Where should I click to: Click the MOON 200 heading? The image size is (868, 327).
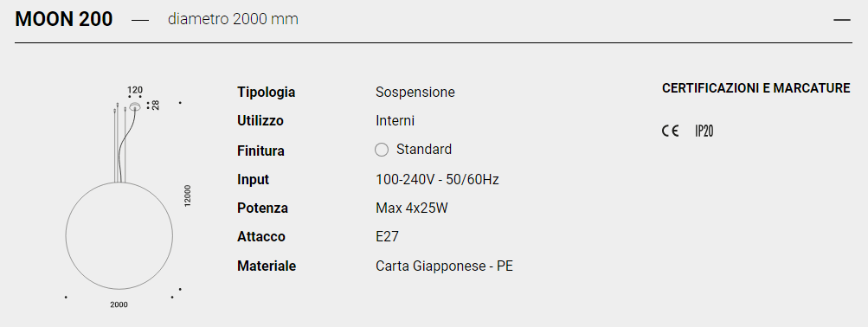[64, 19]
